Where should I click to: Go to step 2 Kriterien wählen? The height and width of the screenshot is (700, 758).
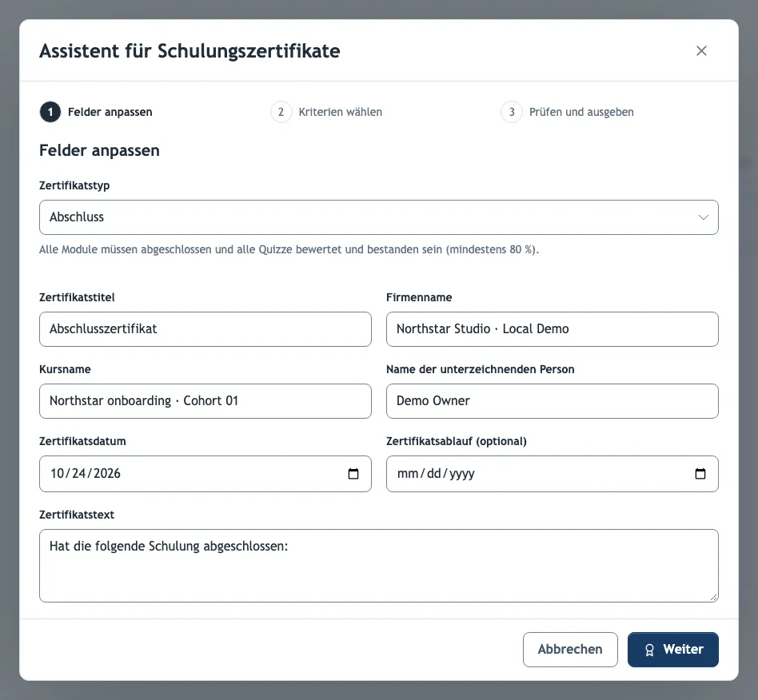click(326, 112)
